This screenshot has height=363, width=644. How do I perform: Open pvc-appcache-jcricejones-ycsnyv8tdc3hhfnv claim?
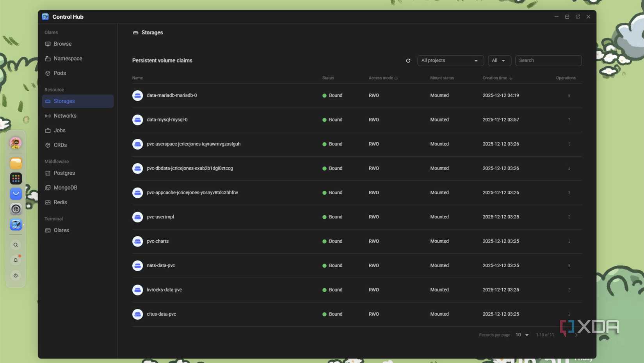pyautogui.click(x=192, y=193)
